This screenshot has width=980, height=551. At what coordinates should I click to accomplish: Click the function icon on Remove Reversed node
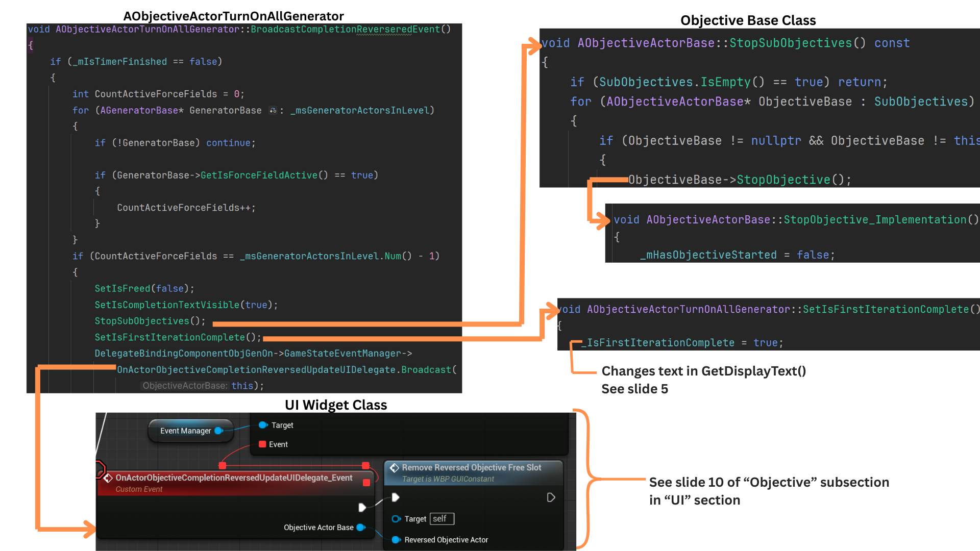click(x=394, y=468)
